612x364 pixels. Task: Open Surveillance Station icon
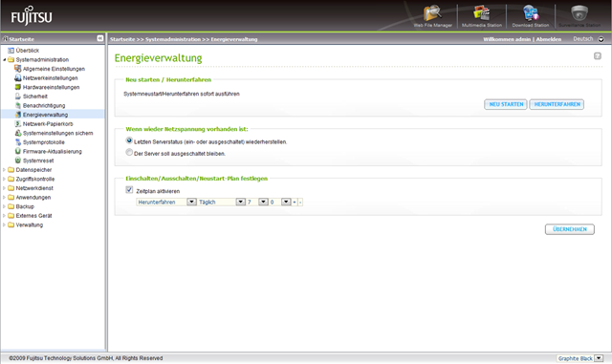coord(579,13)
